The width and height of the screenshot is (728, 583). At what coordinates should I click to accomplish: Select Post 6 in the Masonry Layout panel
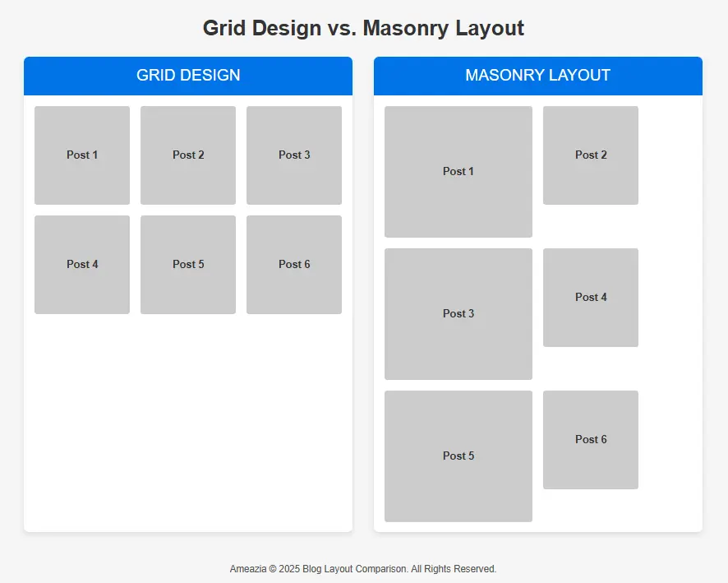[x=591, y=439]
